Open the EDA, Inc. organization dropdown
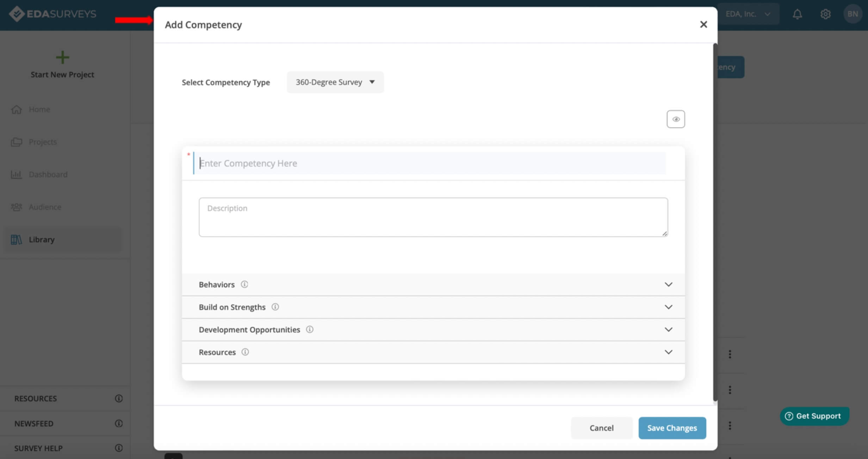868x459 pixels. 748,14
